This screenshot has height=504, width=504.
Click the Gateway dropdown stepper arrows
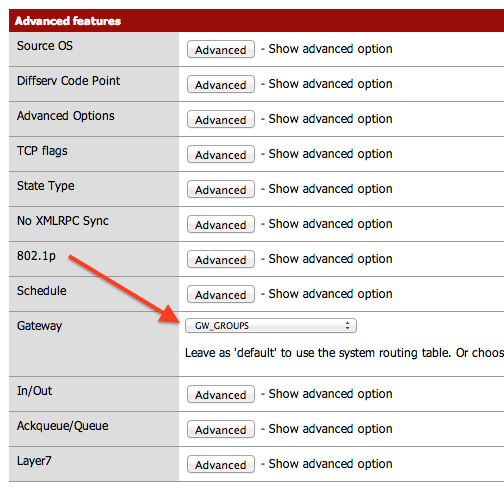coord(347,326)
